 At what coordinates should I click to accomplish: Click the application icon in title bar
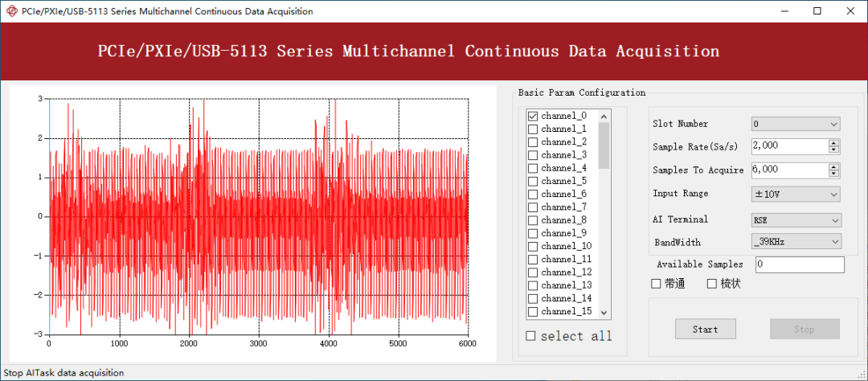click(x=10, y=11)
